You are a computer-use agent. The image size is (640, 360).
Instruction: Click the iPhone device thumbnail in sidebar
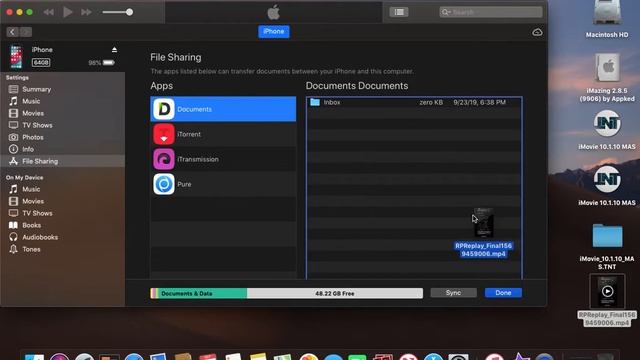pyautogui.click(x=16, y=56)
